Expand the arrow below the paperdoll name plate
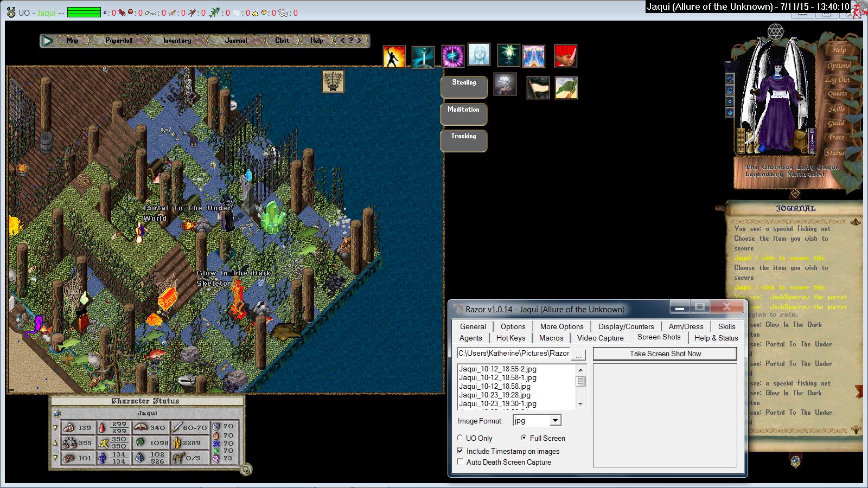The width and height of the screenshot is (868, 488). pyautogui.click(x=795, y=194)
